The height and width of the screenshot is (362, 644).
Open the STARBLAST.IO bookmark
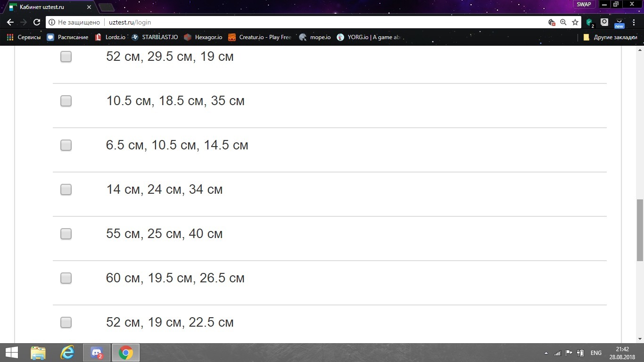coord(155,37)
